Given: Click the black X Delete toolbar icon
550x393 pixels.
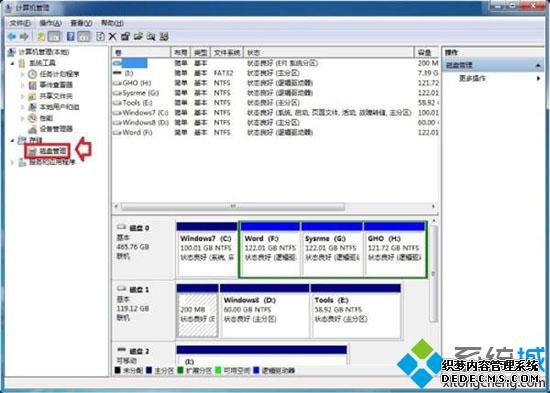Looking at the screenshot, I should coord(113,36).
